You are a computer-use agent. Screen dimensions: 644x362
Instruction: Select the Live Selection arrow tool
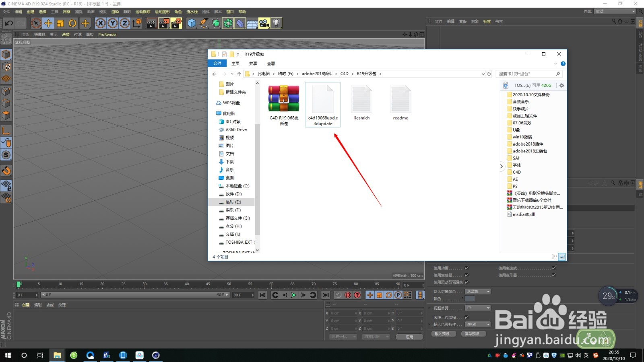click(36, 23)
